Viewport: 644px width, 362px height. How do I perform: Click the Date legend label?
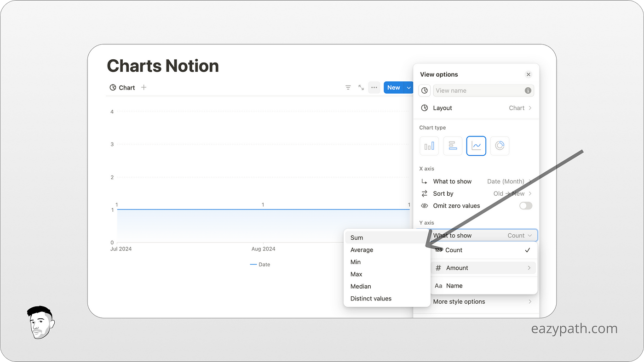[x=264, y=265]
